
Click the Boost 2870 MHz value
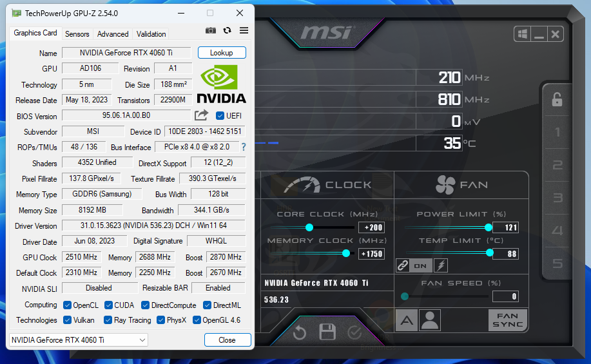pyautogui.click(x=226, y=257)
